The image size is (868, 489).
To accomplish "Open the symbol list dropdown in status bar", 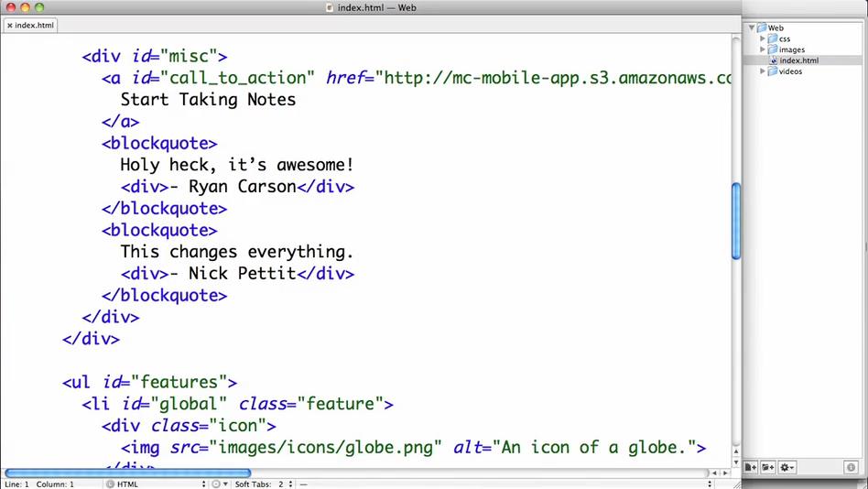I will 505,484.
